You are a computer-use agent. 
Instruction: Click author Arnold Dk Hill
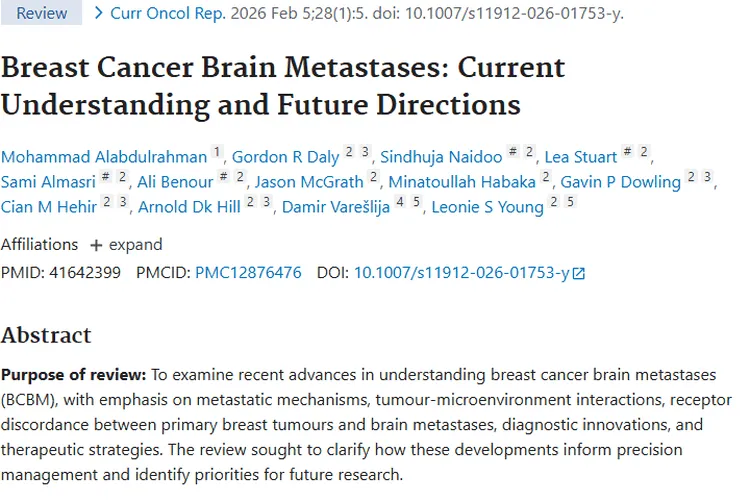(x=189, y=208)
